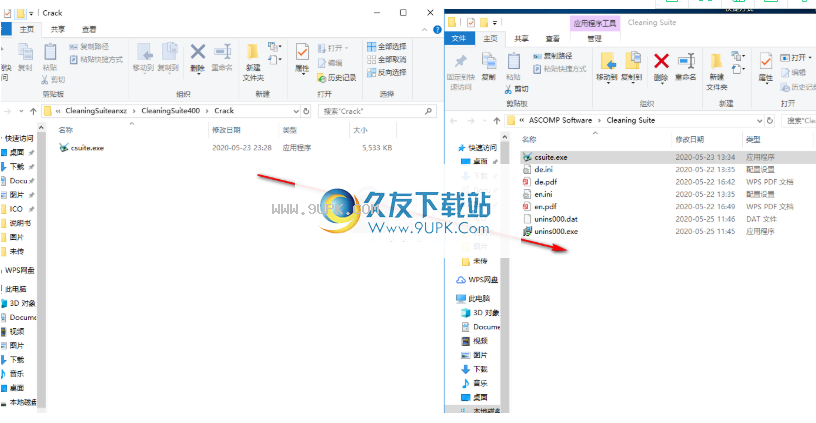Select unins000.exe file

click(x=550, y=232)
